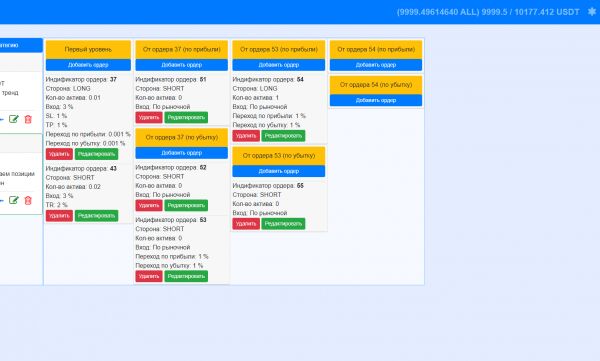The width and height of the screenshot is (600, 361).
Task: Delete order 53 with Удалить
Action: click(149, 276)
